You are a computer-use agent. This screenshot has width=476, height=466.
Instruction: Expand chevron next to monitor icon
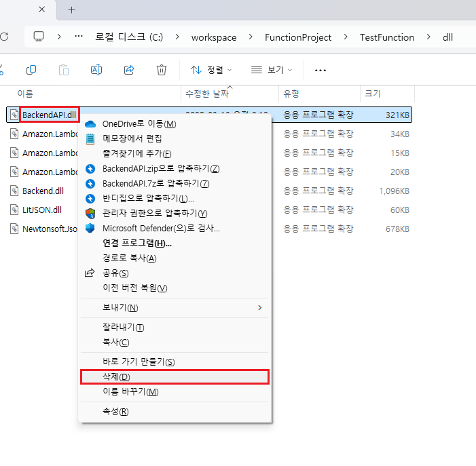tap(59, 37)
